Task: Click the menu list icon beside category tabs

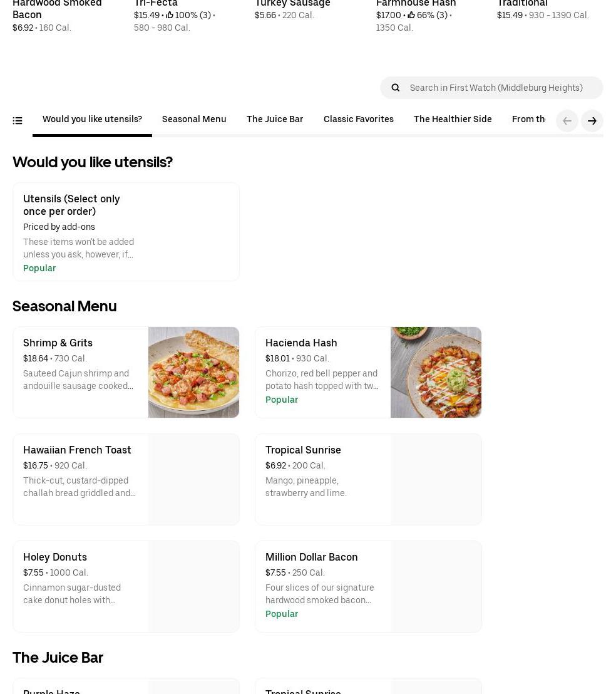Action: click(18, 121)
